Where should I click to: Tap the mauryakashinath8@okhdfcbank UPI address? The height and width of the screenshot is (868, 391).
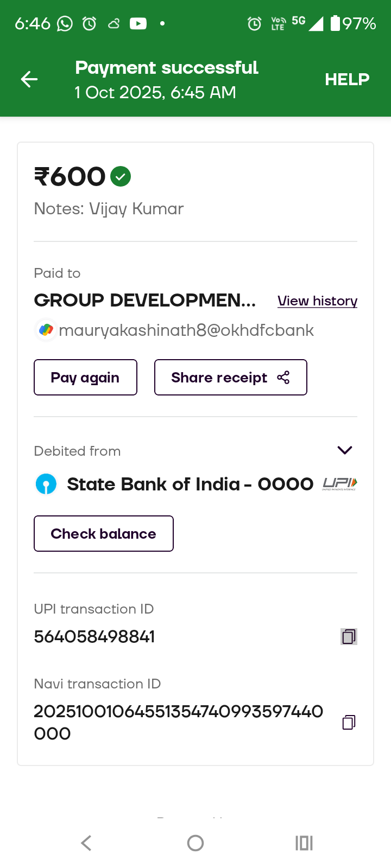pyautogui.click(x=186, y=330)
